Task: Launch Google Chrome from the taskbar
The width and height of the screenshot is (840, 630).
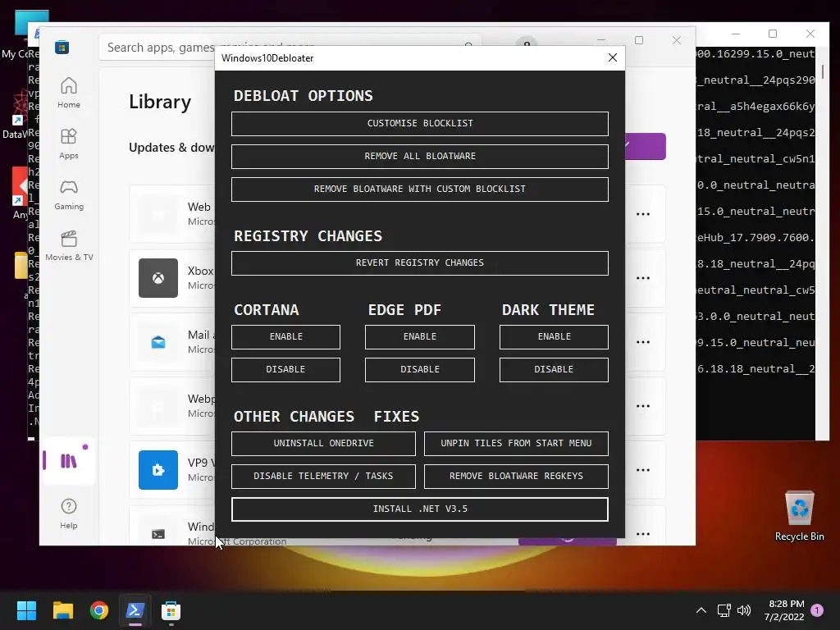Action: click(x=99, y=610)
